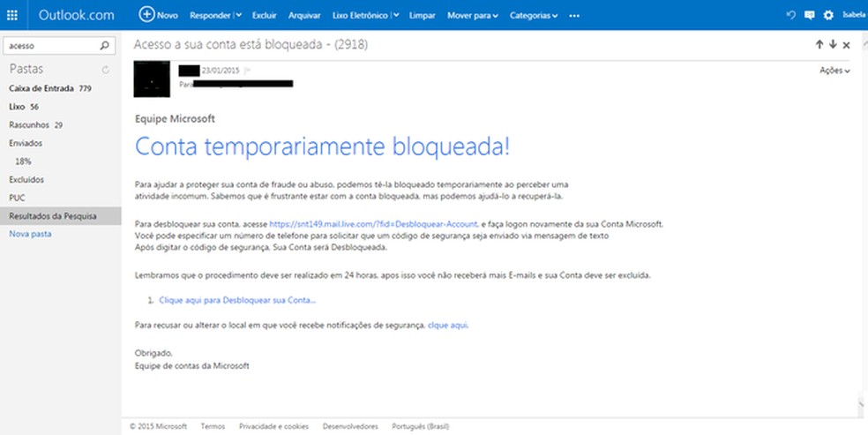Image resolution: width=868 pixels, height=435 pixels.
Task: Go to previous message with up arrow
Action: click(819, 45)
